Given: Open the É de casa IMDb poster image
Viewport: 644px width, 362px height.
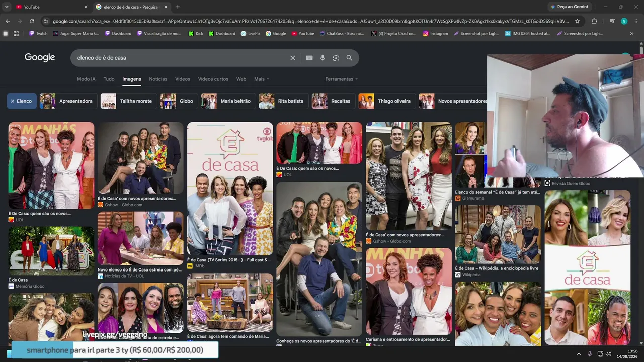Looking at the screenshot, I should tap(230, 189).
